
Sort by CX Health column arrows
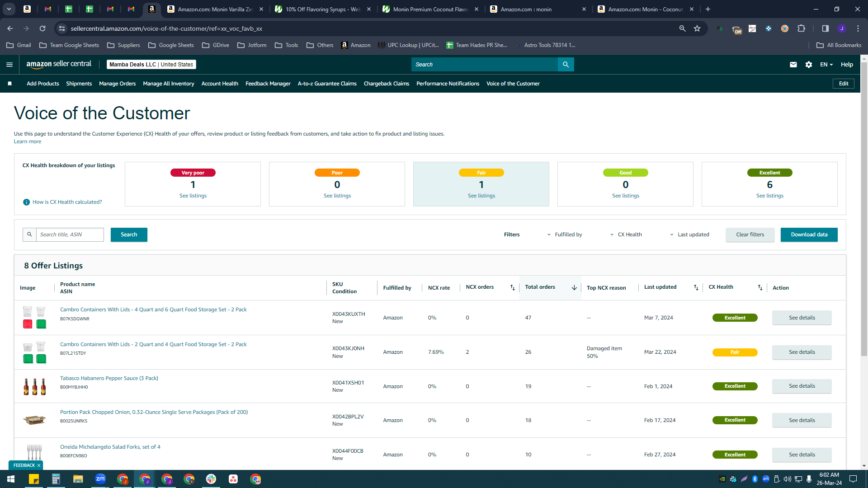(x=760, y=287)
